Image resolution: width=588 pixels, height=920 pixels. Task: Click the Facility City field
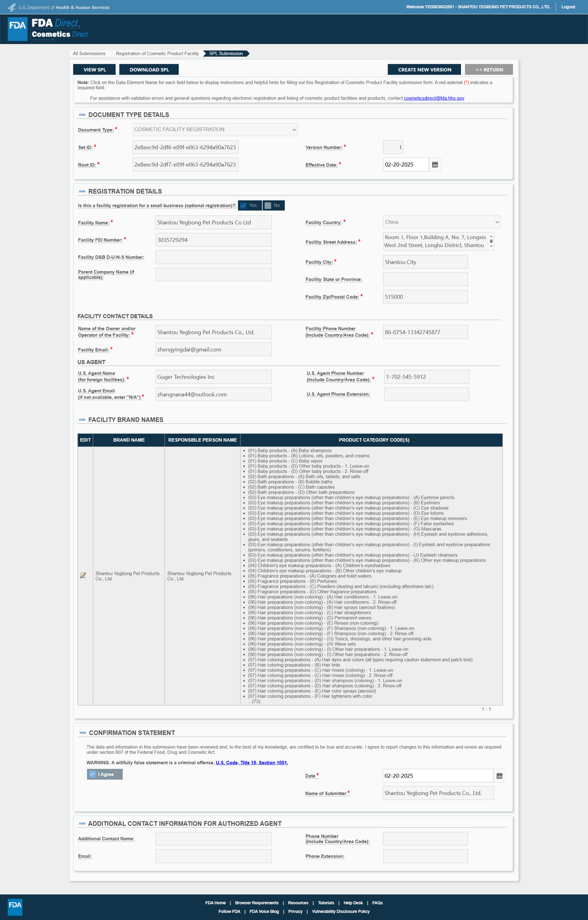(x=425, y=262)
